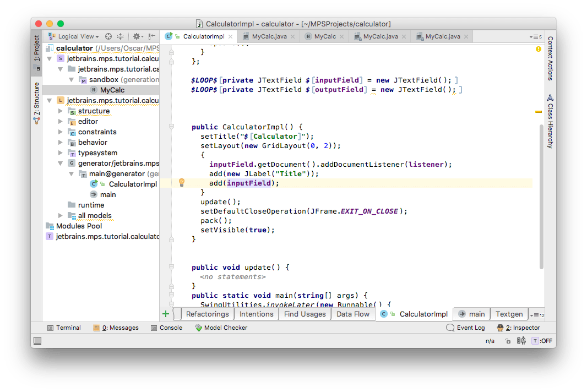Image resolution: width=587 pixels, height=392 pixels.
Task: Click the yellow lightbulb intention icon
Action: 181,183
